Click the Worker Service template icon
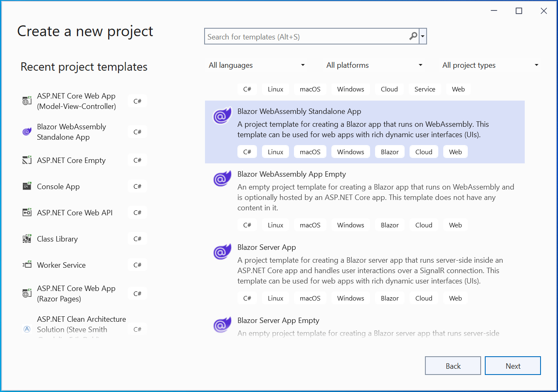This screenshot has height=392, width=558. tap(27, 265)
